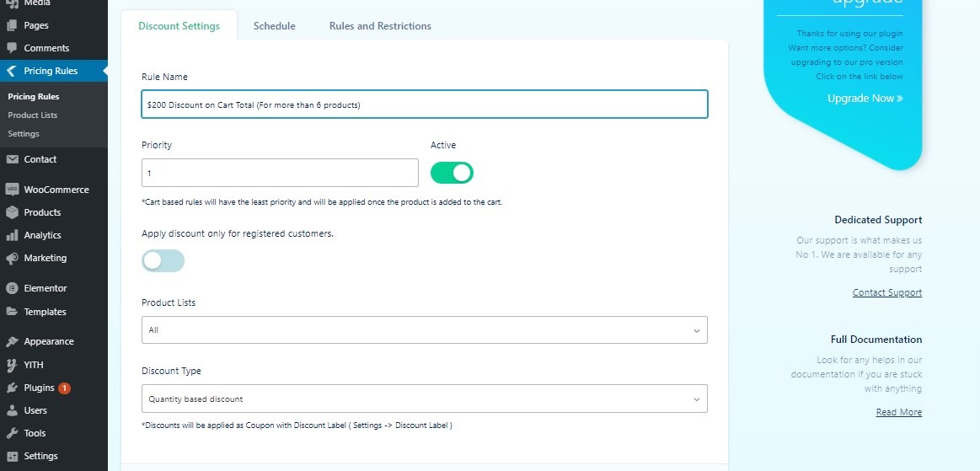Click the Read More documentation link
980x471 pixels.
point(899,412)
